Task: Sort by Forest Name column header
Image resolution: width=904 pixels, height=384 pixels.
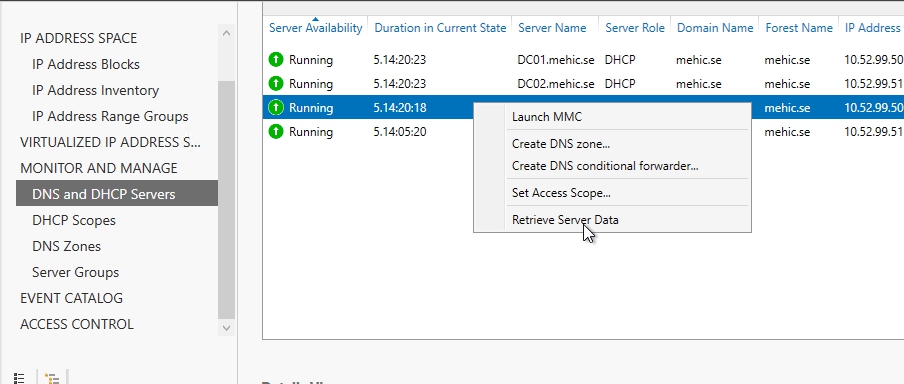Action: point(798,28)
